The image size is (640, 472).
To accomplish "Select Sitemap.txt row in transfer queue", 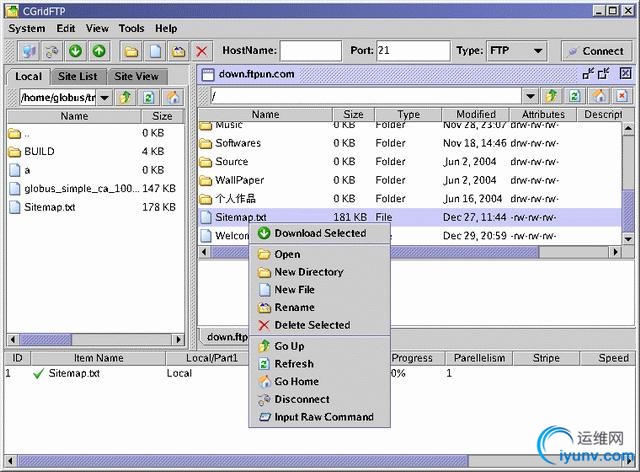I will 320,373.
